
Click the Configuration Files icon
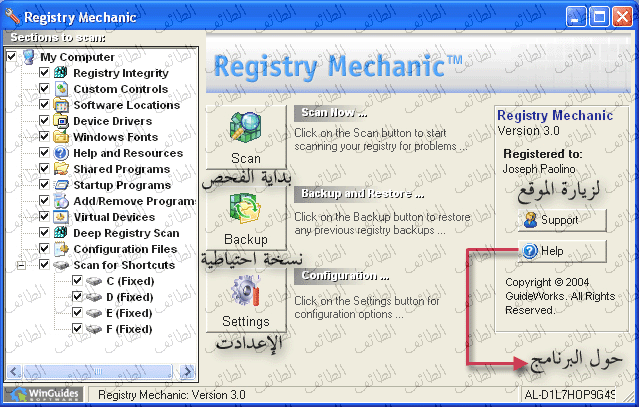[61, 249]
